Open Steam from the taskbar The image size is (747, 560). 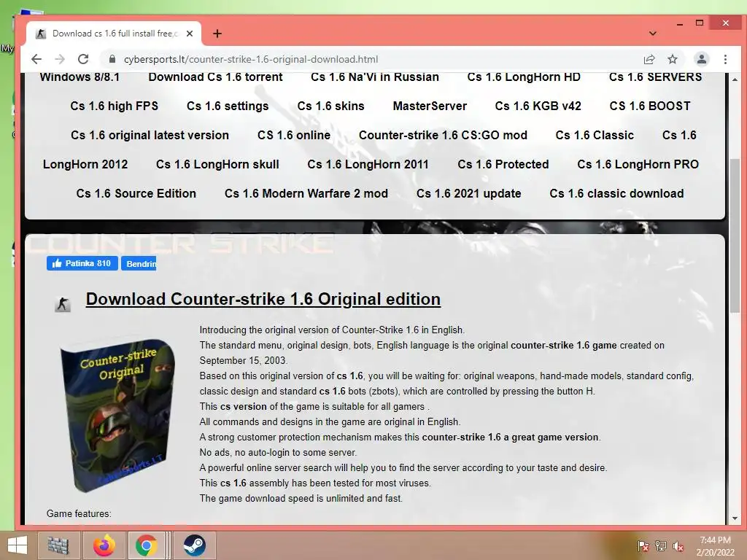[194, 545]
